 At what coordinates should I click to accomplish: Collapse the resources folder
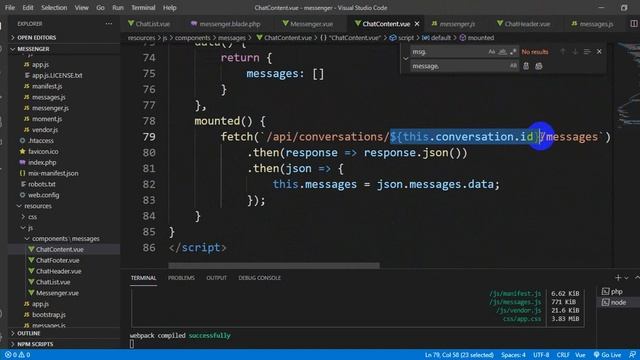click(x=37, y=206)
